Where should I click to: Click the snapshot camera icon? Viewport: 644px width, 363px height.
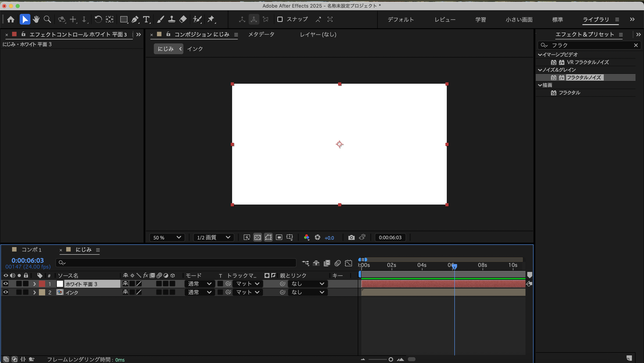351,237
